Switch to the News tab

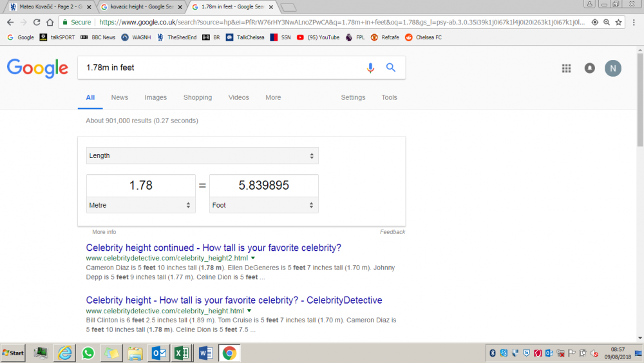click(120, 97)
